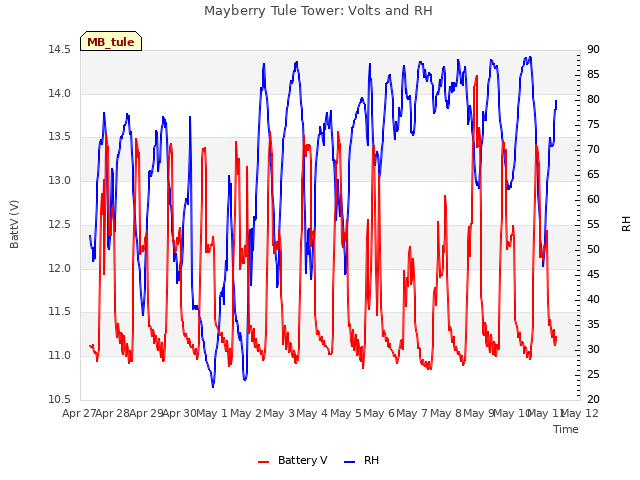Viewport: 640px width, 480px height.
Task: Click the 85 right axis tick label
Action: click(x=593, y=75)
